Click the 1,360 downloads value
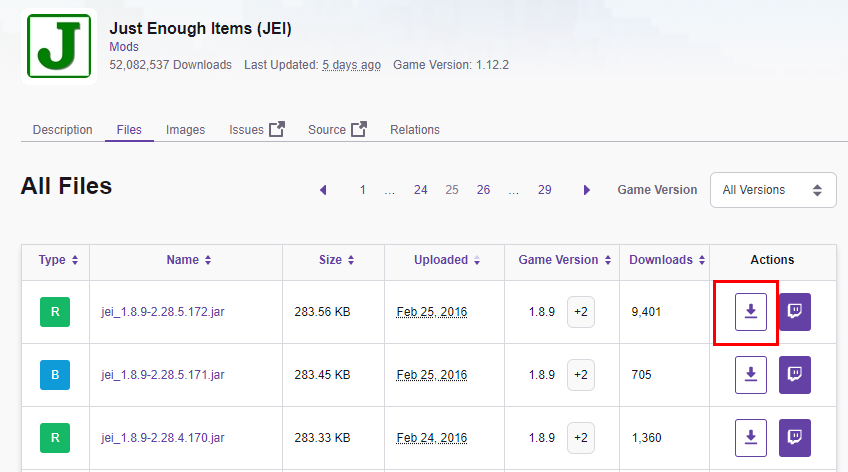This screenshot has width=848, height=472. (x=646, y=438)
